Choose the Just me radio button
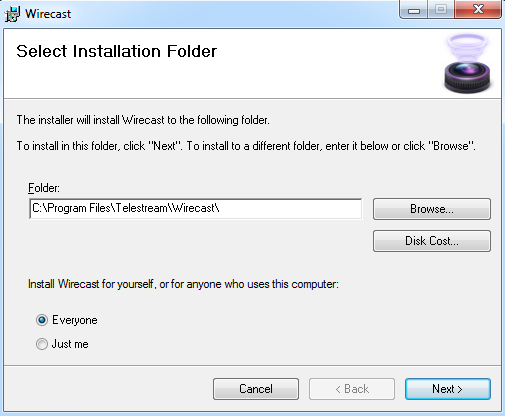505x416 pixels. pos(42,344)
